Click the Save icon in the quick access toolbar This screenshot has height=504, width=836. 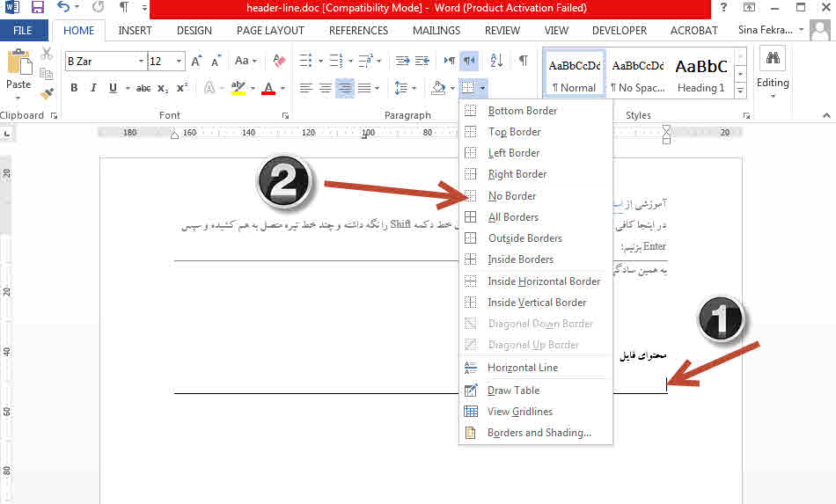click(x=38, y=8)
